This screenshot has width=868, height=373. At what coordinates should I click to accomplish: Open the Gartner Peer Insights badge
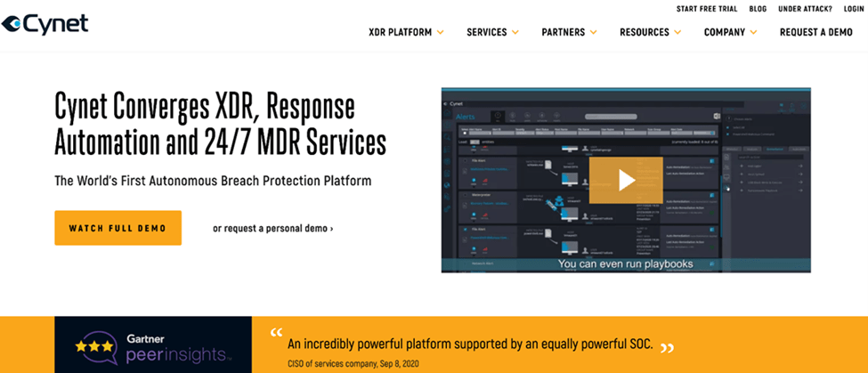click(x=153, y=345)
